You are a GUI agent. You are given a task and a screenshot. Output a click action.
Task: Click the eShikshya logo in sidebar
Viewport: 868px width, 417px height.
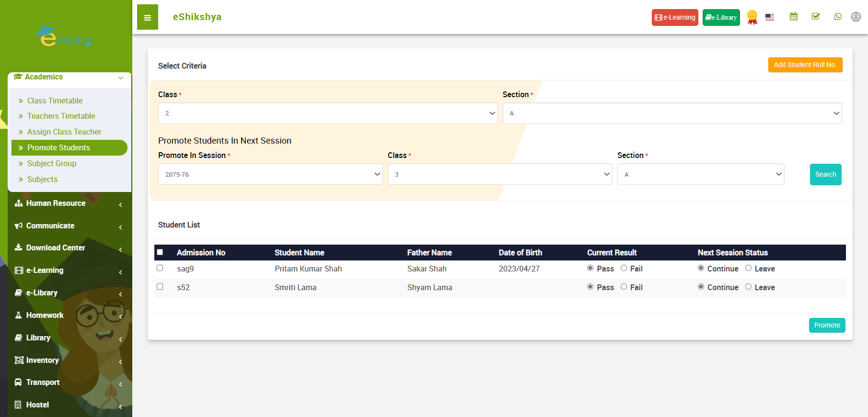(65, 37)
